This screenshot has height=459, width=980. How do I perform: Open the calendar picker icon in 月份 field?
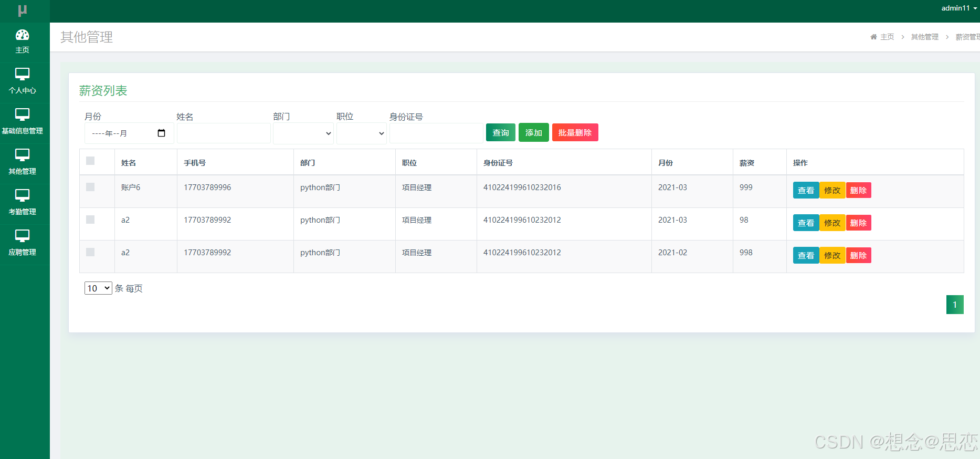pyautogui.click(x=161, y=133)
